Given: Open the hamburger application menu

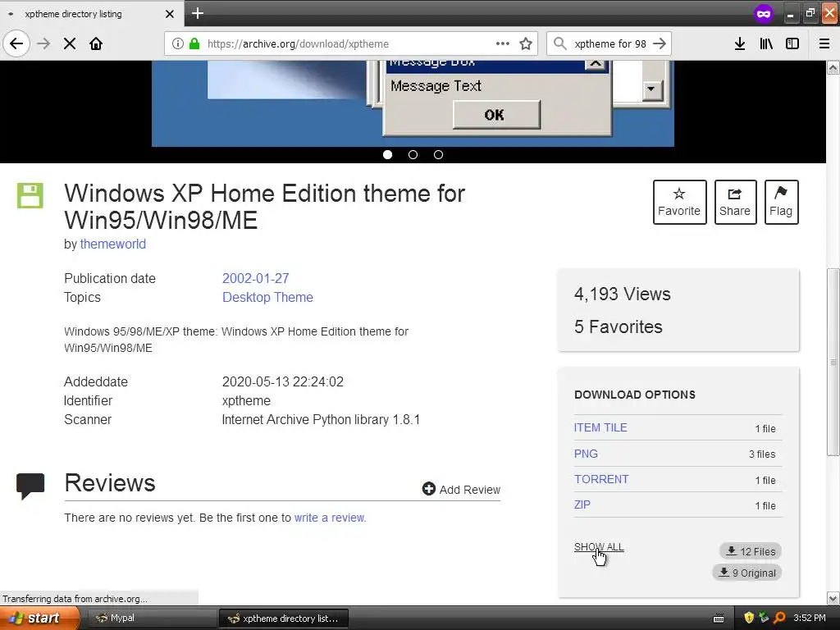Looking at the screenshot, I should click(824, 43).
